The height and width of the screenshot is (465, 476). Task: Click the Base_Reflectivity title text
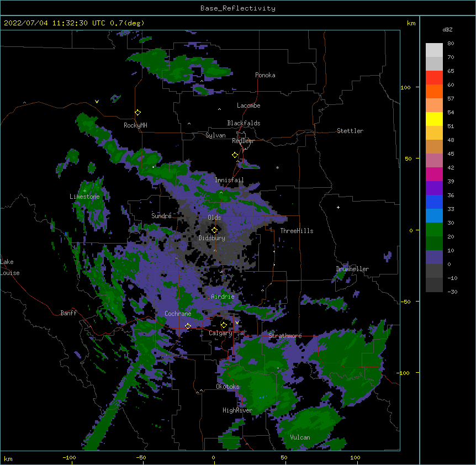point(238,8)
